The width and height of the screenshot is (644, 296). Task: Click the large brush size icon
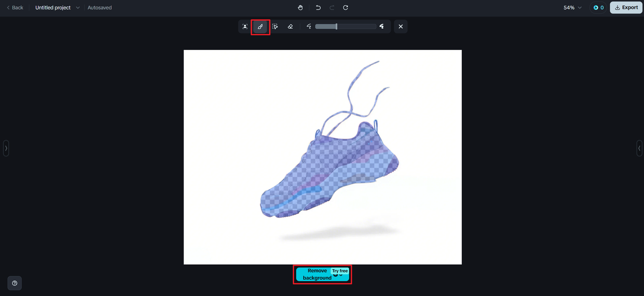382,27
